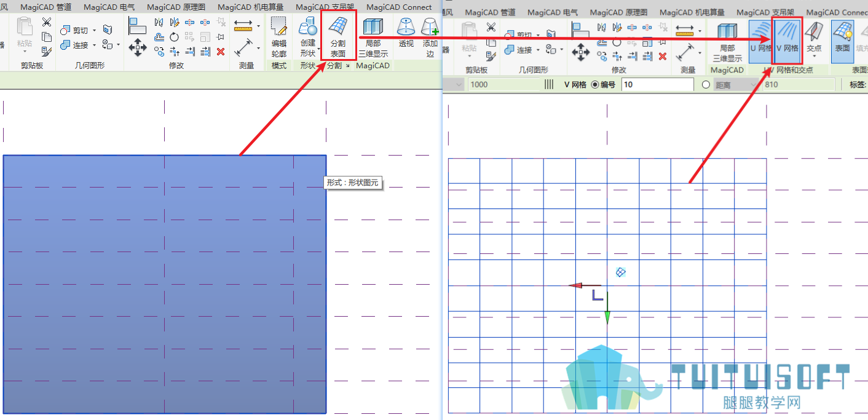Click Cut (剪切) geometry in left window
Screen dimensions: 868x420
pos(75,30)
